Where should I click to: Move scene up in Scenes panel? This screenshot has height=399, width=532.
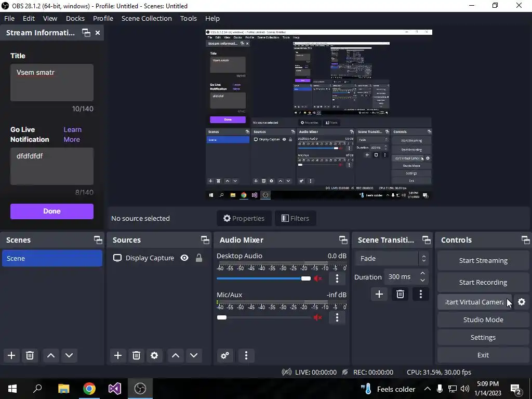(51, 355)
